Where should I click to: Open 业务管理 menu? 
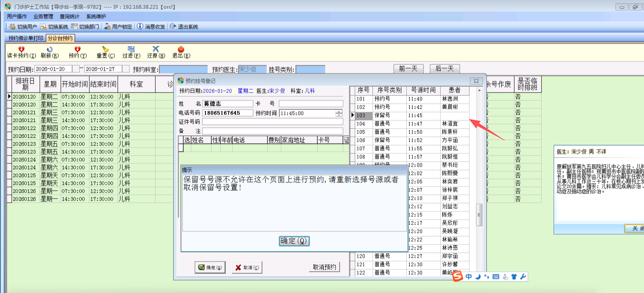point(43,17)
